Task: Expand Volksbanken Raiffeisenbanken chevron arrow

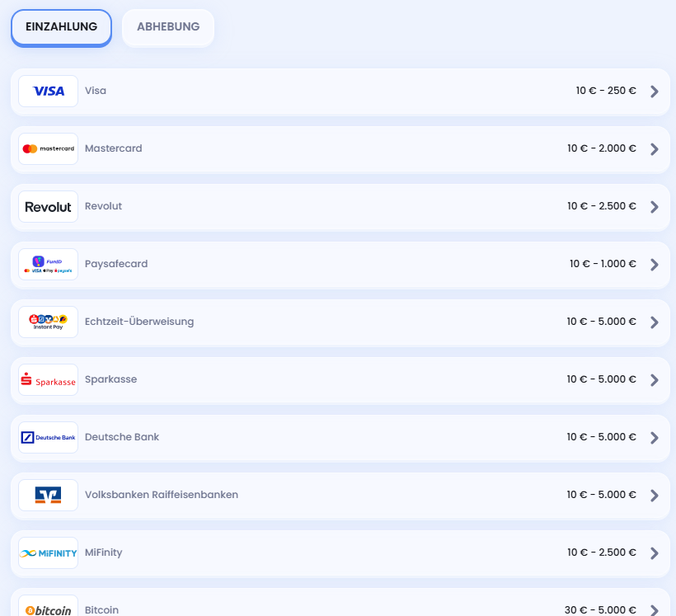Action: point(655,496)
